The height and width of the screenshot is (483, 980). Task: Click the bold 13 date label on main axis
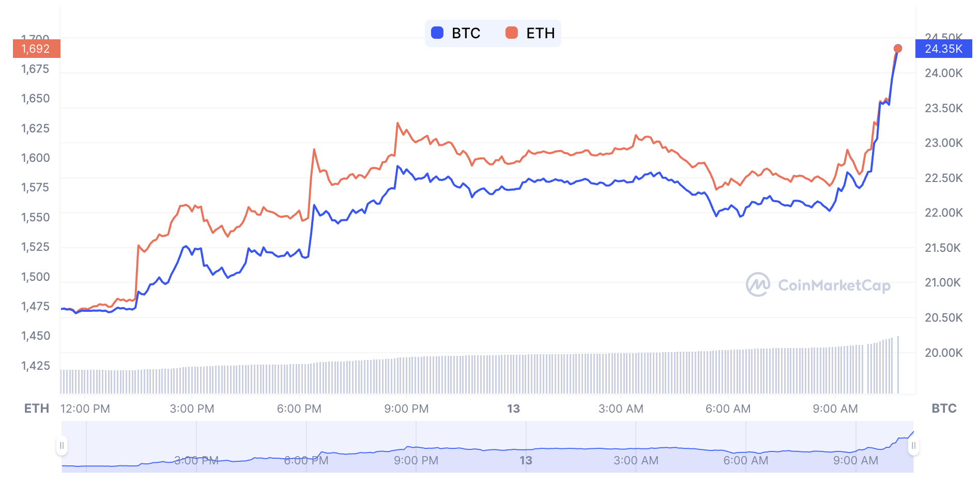(x=513, y=409)
